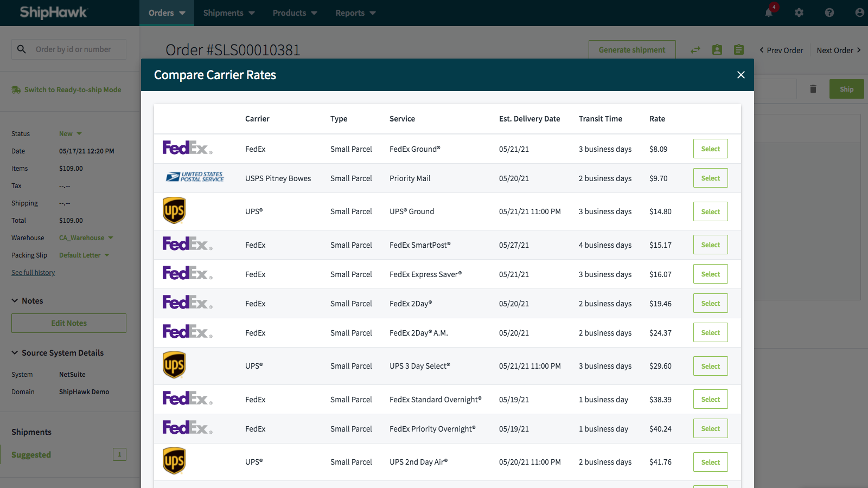This screenshot has width=868, height=488.
Task: Expand the CA_Warehouse dropdown
Action: [86, 238]
